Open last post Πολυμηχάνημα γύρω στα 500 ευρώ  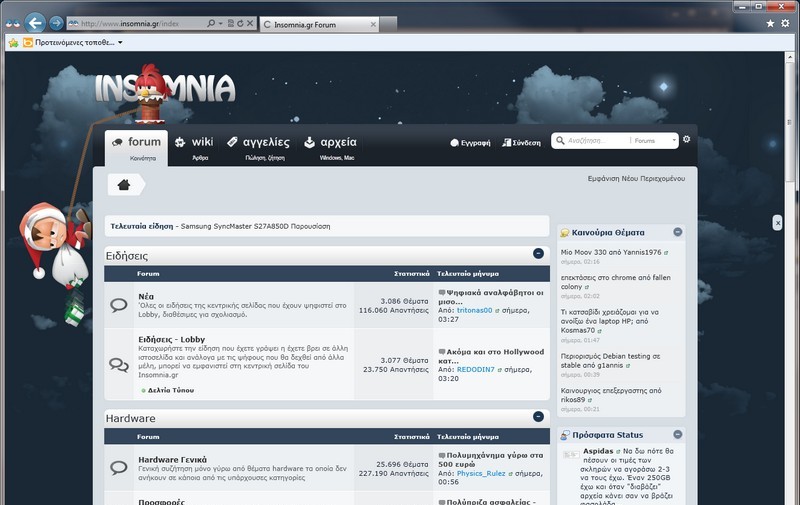click(x=490, y=460)
